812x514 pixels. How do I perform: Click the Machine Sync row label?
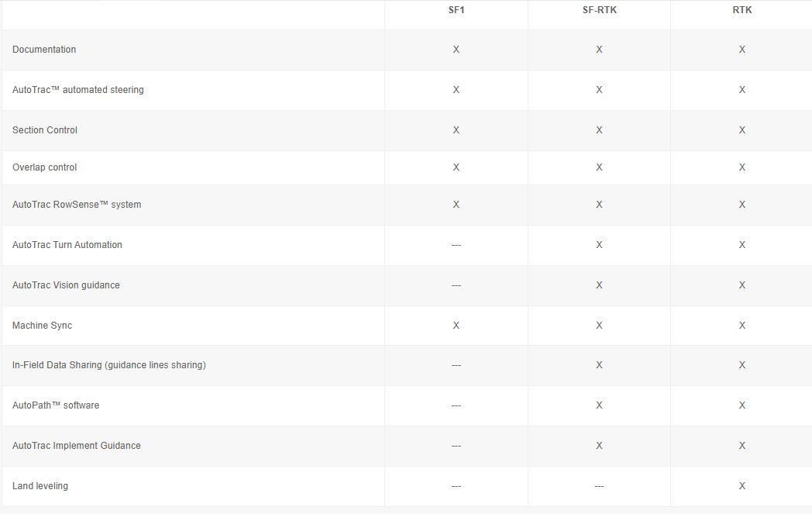pos(42,326)
